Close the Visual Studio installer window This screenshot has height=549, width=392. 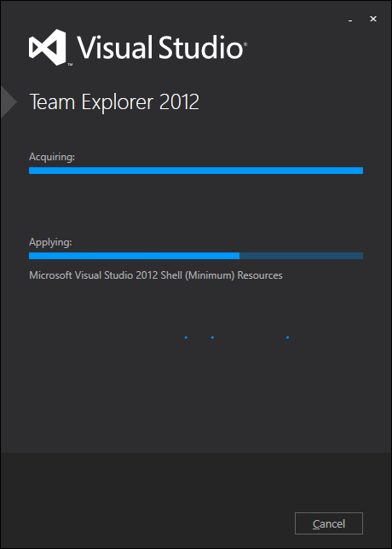pos(373,20)
